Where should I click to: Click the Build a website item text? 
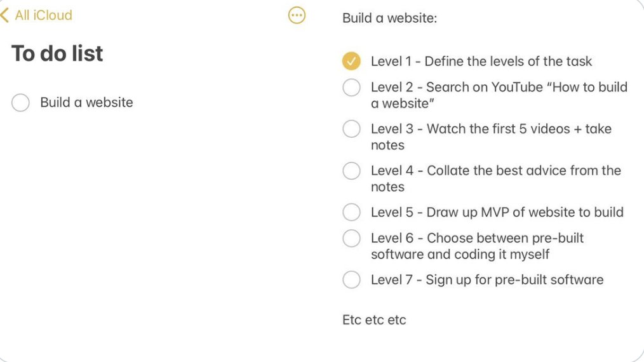[x=86, y=103]
